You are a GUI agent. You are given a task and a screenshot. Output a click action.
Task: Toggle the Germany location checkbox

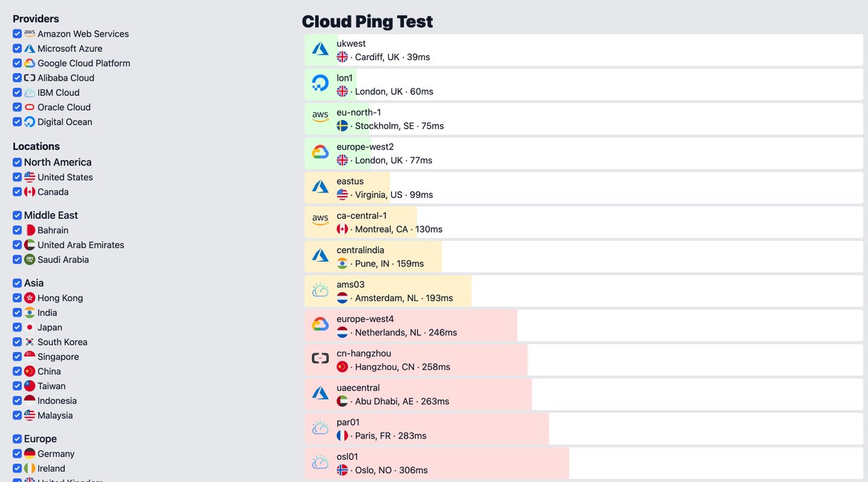pos(18,454)
